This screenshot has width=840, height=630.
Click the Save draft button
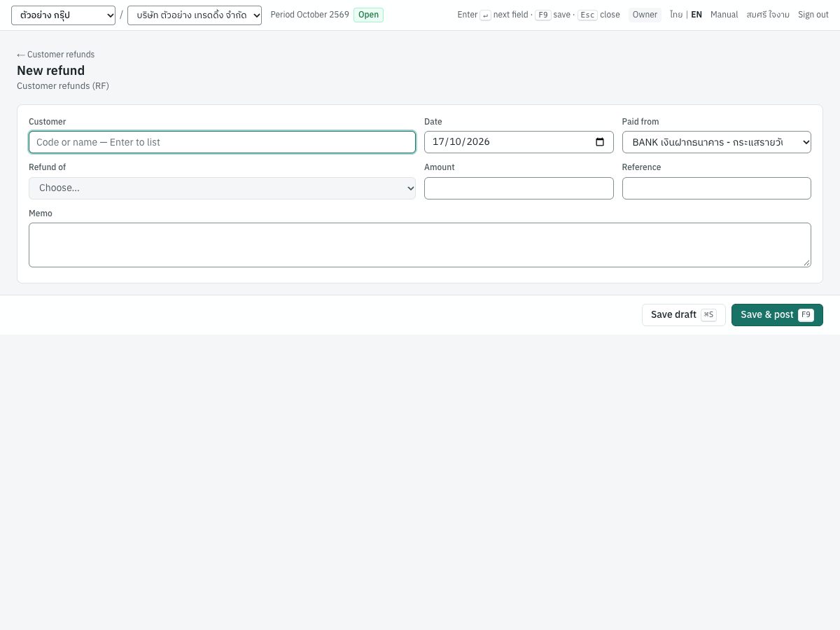[x=684, y=315]
